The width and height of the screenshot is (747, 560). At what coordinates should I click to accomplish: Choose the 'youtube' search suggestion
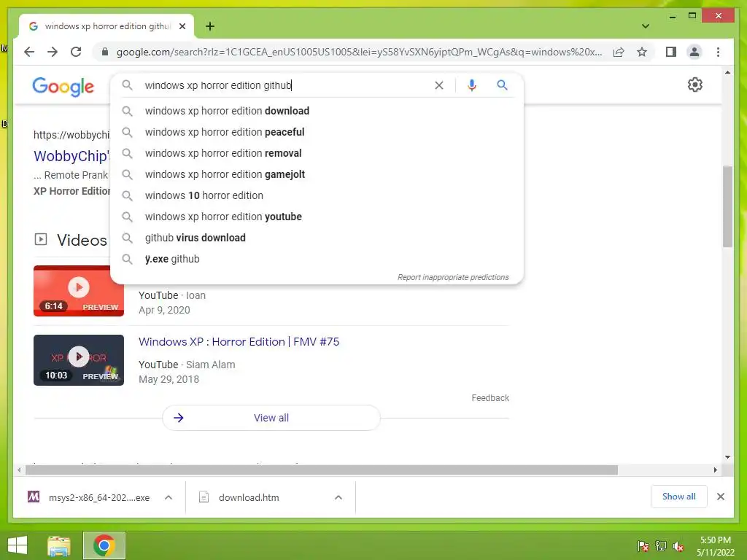coord(317,217)
